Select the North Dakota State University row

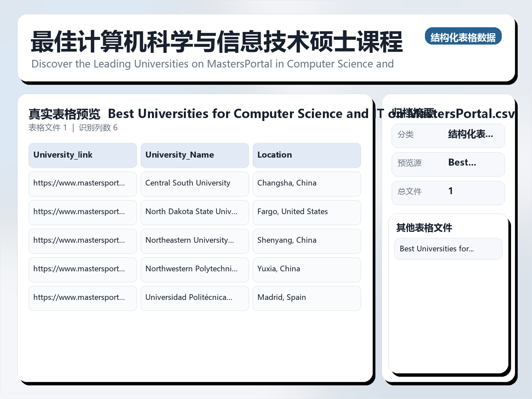[x=195, y=212]
